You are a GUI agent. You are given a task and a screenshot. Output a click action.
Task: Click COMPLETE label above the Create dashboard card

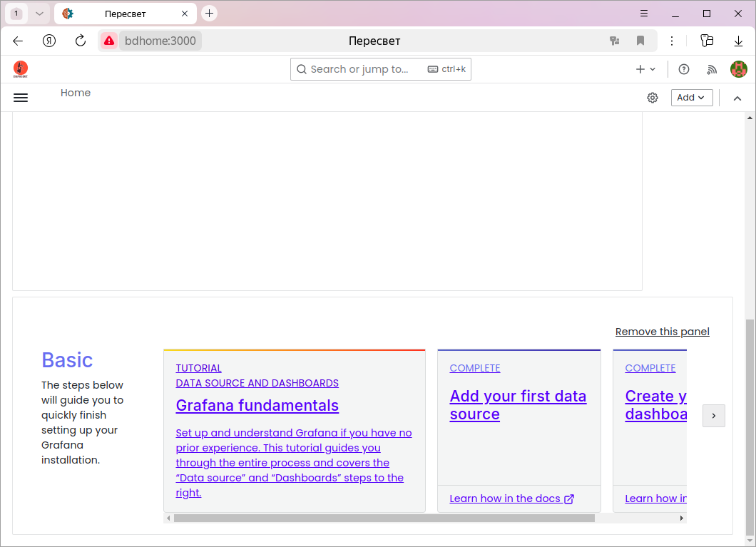(650, 368)
